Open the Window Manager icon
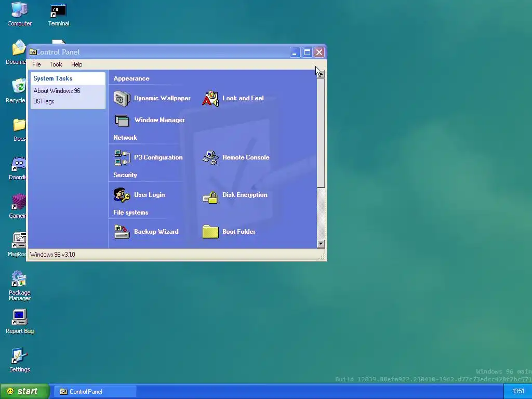 coord(122,121)
